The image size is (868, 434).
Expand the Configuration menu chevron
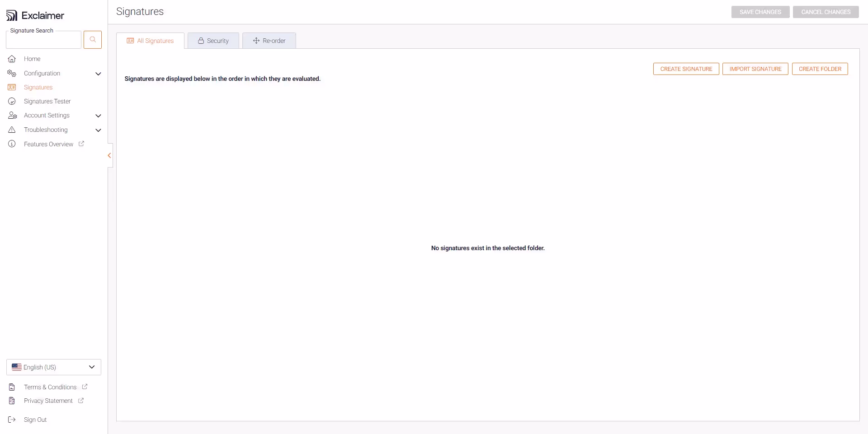click(x=98, y=74)
